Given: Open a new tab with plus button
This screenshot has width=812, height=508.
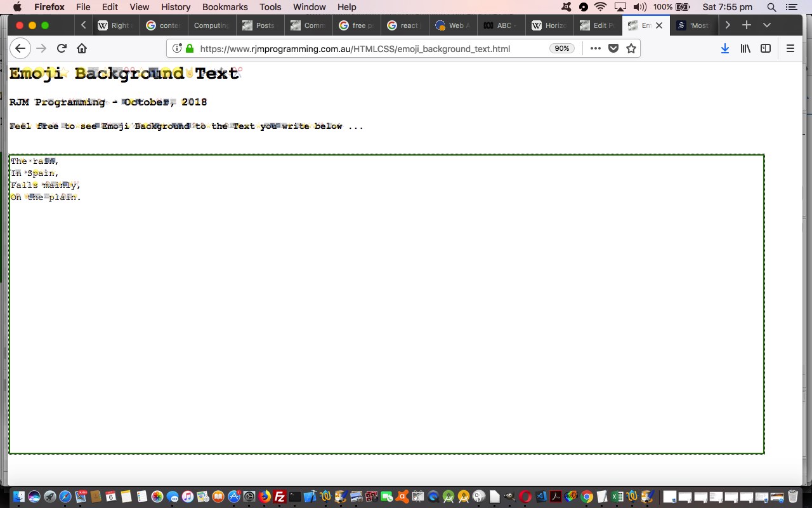Looking at the screenshot, I should pos(747,25).
